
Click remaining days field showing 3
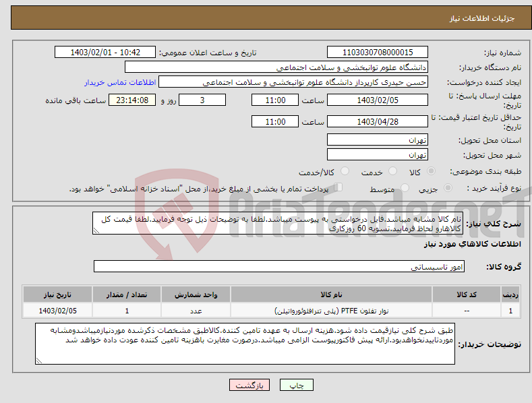coord(202,100)
